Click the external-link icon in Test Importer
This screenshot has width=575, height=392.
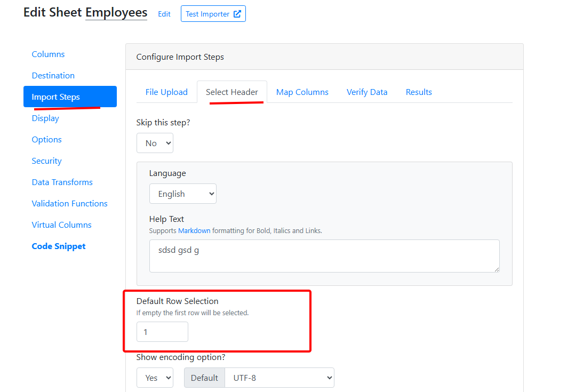point(237,14)
